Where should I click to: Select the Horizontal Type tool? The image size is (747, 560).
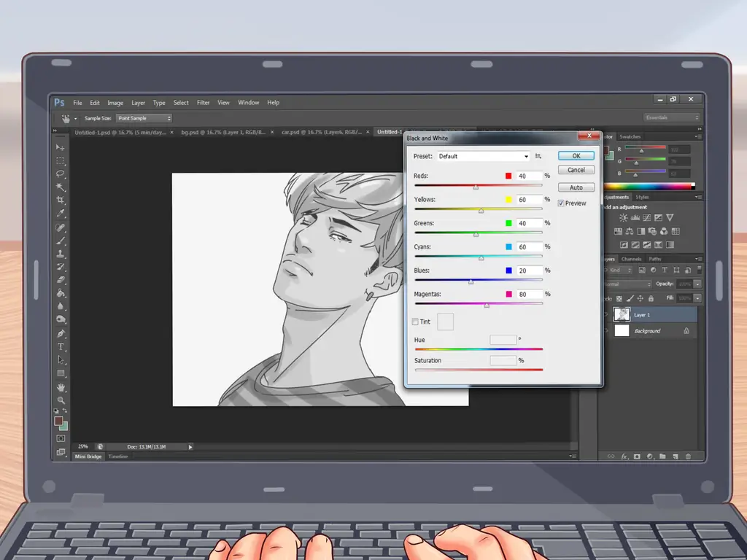coord(61,346)
